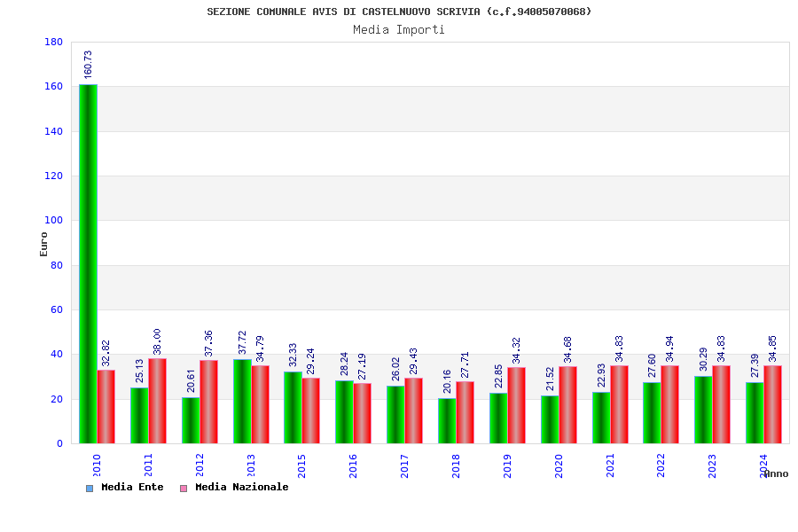Click the 180 tick on Euro axis
Screen dimensions: 798x532
pyautogui.click(x=54, y=42)
